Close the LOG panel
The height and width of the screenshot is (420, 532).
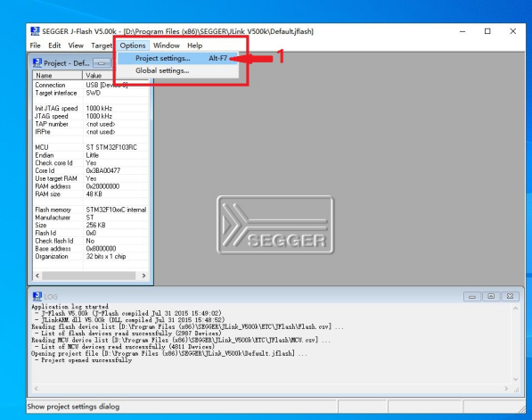coord(510,296)
